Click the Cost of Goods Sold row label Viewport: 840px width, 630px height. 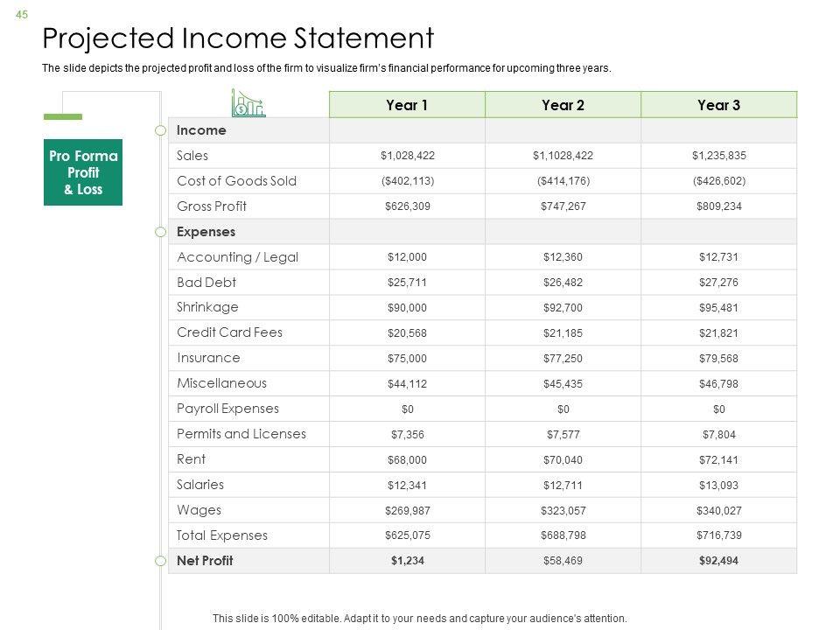[x=236, y=181]
